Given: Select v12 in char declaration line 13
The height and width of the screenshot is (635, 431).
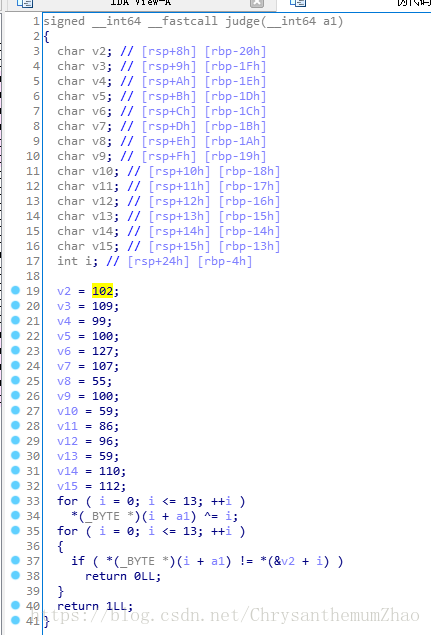Looking at the screenshot, I should (x=102, y=201).
